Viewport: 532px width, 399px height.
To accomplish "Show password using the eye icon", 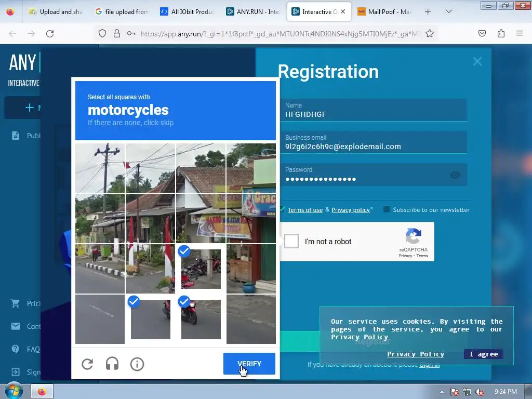I will point(455,175).
